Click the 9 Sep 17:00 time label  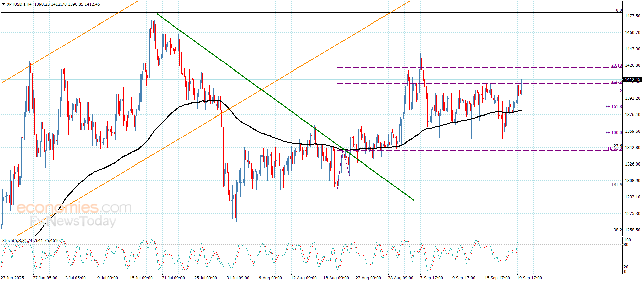tap(464, 278)
